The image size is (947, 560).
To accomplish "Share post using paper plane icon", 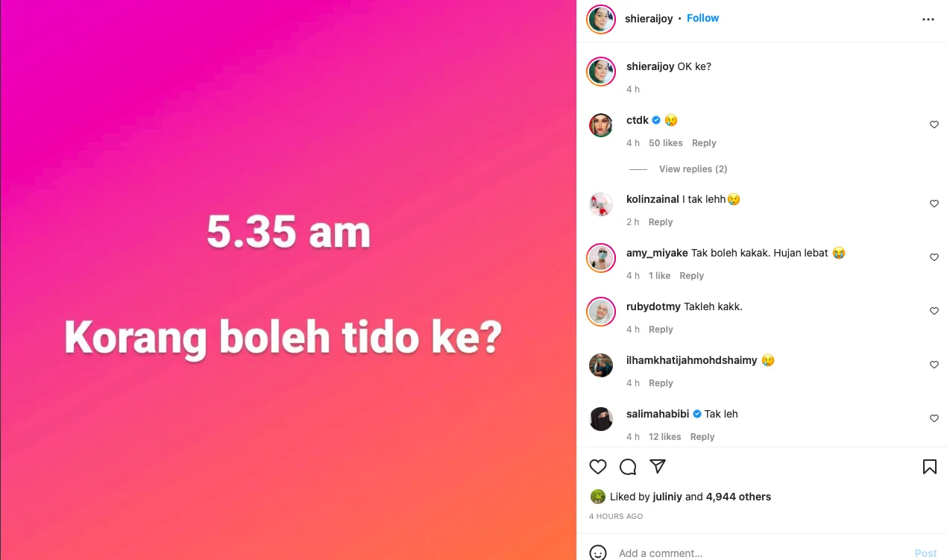I will pos(658,467).
